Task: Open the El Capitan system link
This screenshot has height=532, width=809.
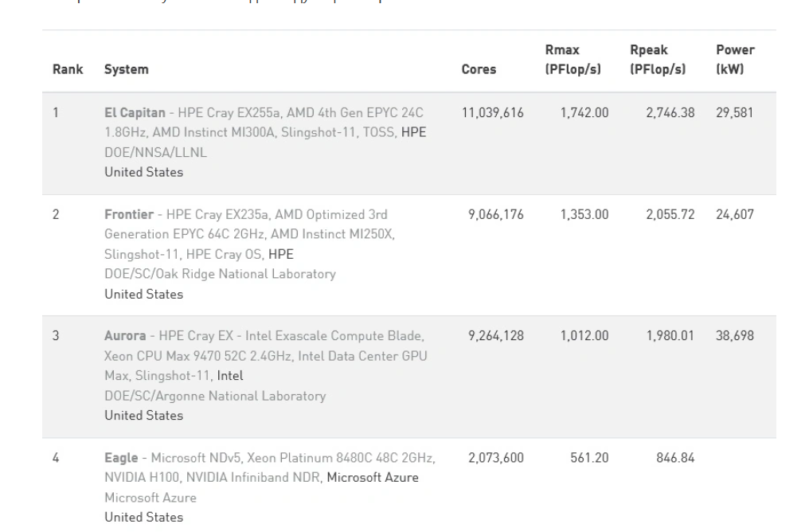Action: [135, 113]
